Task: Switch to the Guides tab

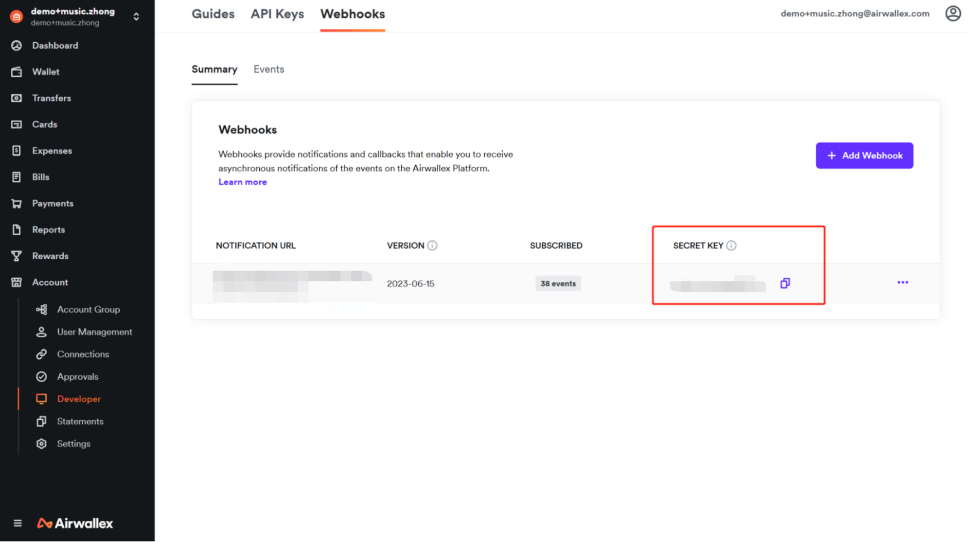Action: 213,14
